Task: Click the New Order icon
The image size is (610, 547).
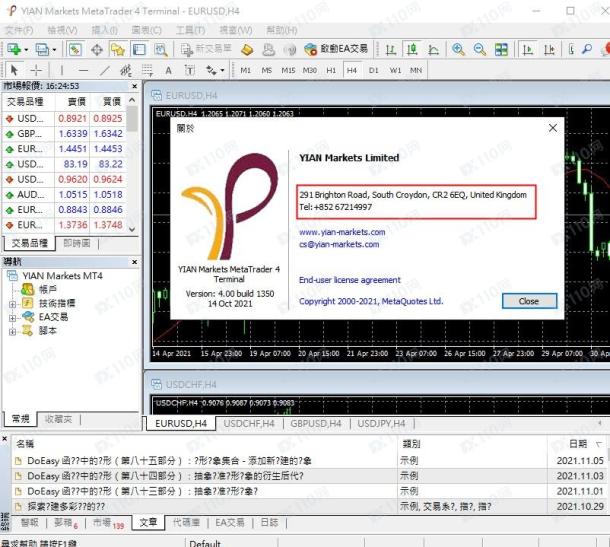Action: (206, 49)
